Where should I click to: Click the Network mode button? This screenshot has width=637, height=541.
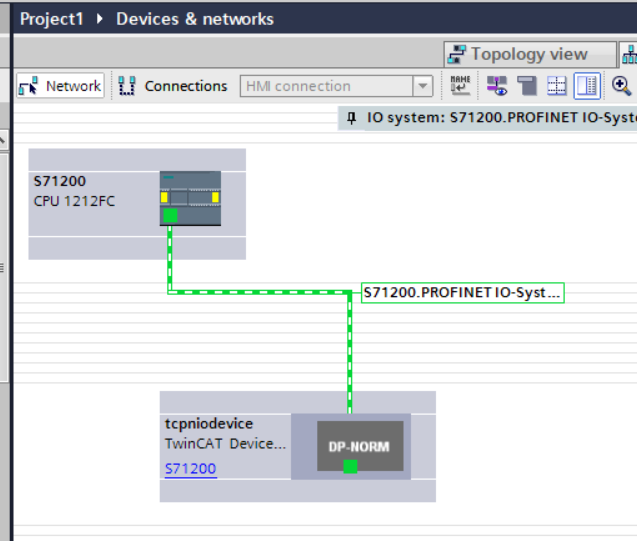[x=61, y=86]
